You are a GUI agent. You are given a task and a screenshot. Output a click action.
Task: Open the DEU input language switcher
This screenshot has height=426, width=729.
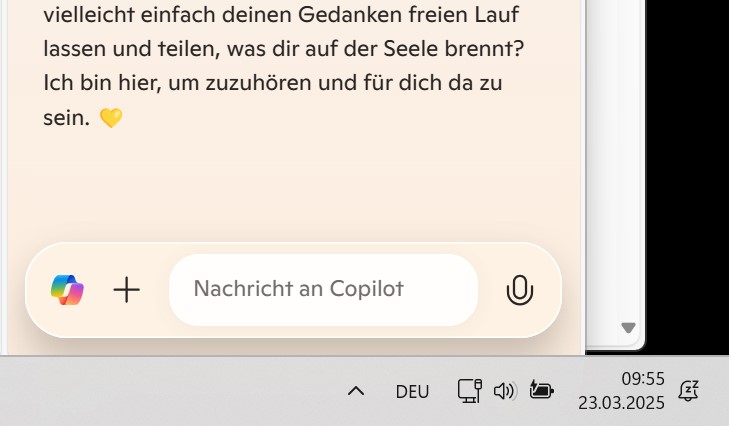click(412, 392)
